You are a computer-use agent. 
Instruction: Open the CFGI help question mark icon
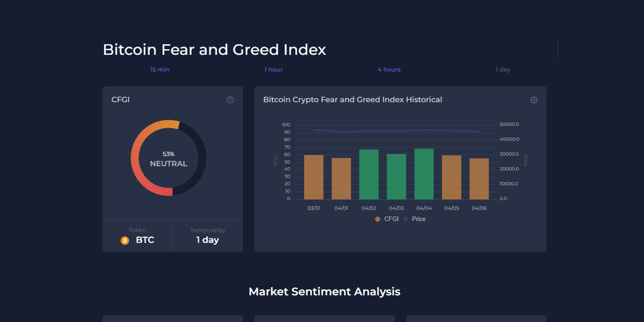click(x=230, y=100)
